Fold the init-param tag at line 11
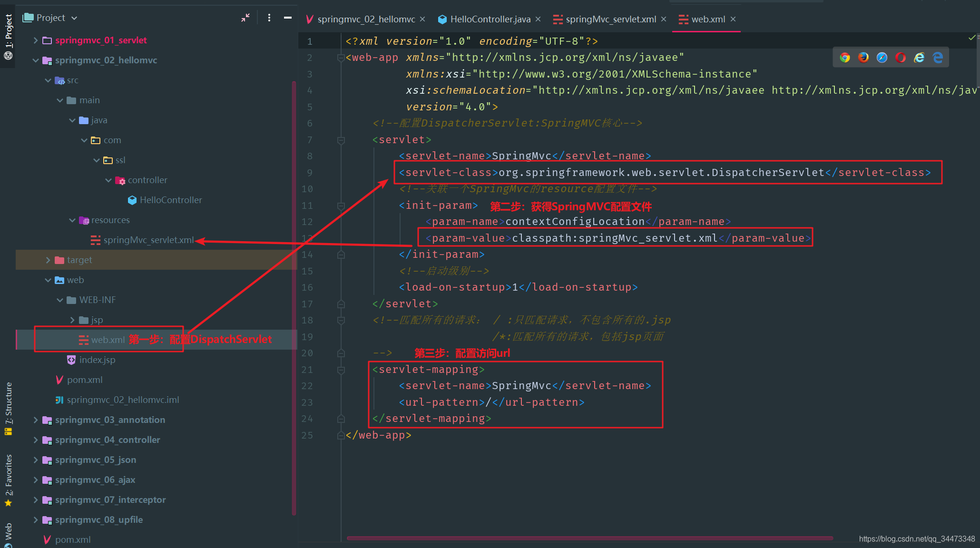The width and height of the screenshot is (980, 548). coord(341,206)
